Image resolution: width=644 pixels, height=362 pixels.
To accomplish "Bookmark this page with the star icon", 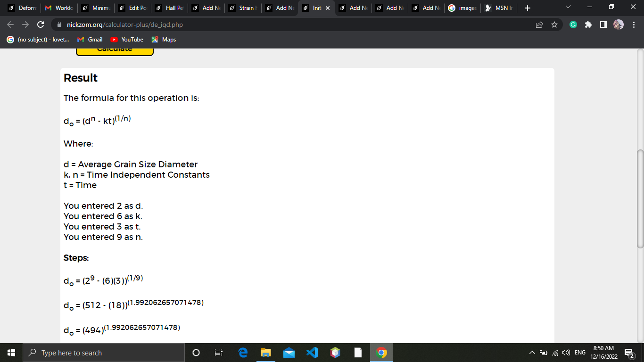I will pyautogui.click(x=554, y=25).
